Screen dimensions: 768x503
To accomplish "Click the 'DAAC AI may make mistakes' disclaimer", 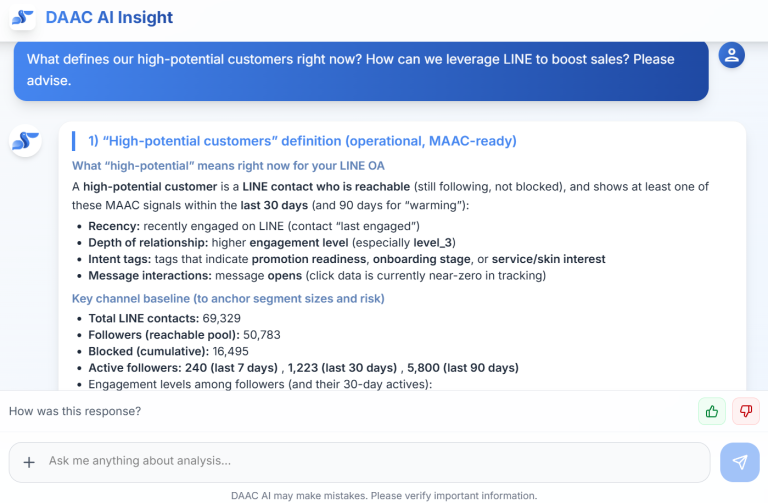I will [384, 495].
